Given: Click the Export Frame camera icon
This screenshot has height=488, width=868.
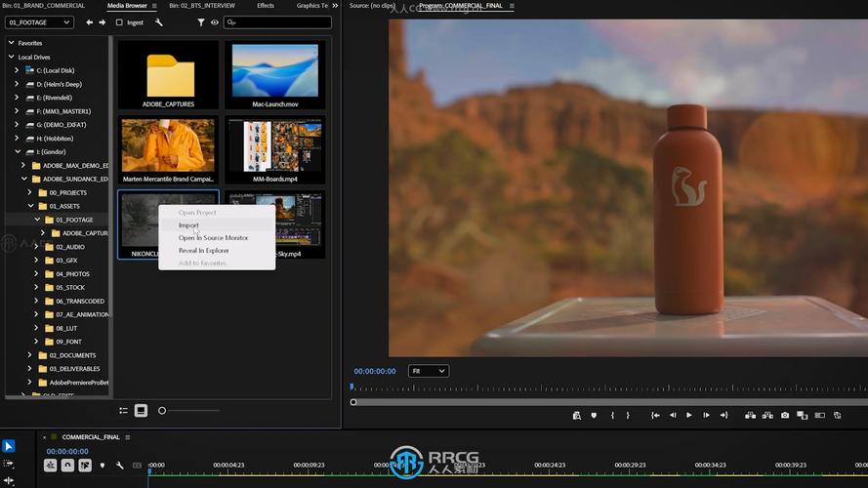Looking at the screenshot, I should click(784, 415).
